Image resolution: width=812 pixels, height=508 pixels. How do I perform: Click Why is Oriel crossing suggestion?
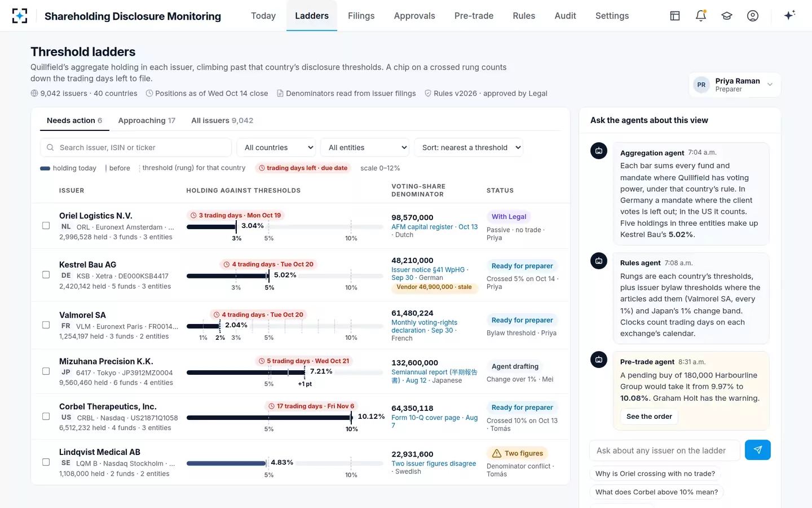coord(655,474)
